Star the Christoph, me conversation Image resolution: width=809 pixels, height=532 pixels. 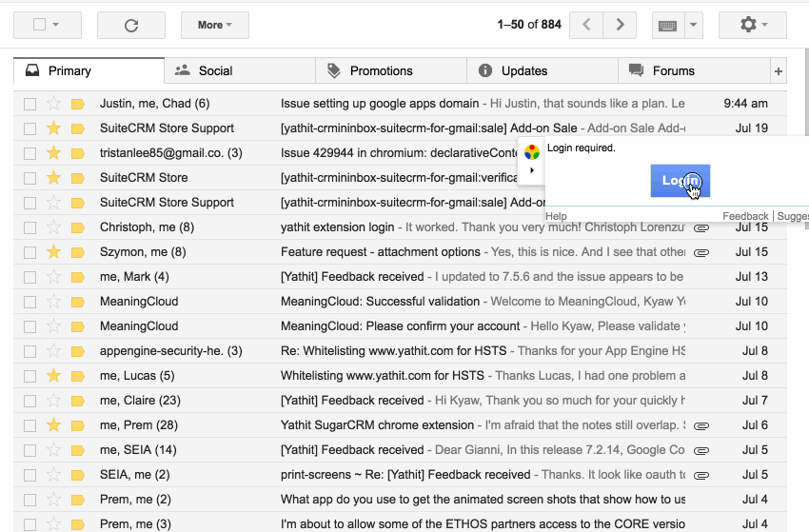coord(53,227)
